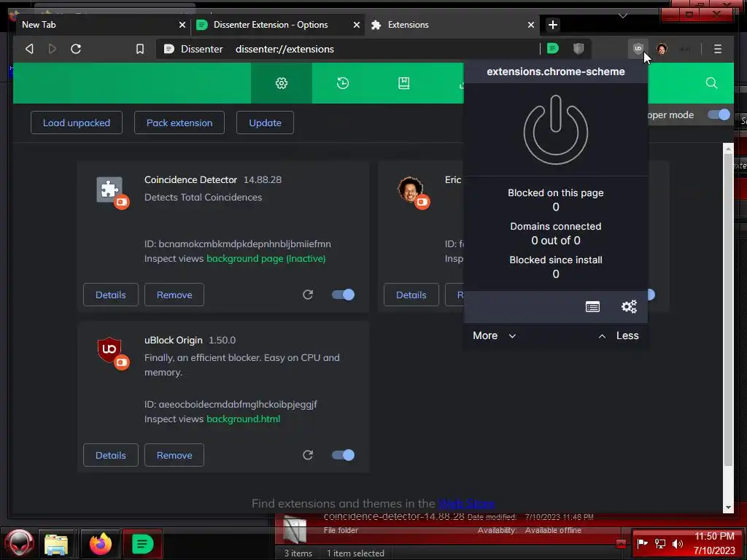Reload the Coincidence Detector extension
The height and width of the screenshot is (560, 747).
[x=308, y=295]
